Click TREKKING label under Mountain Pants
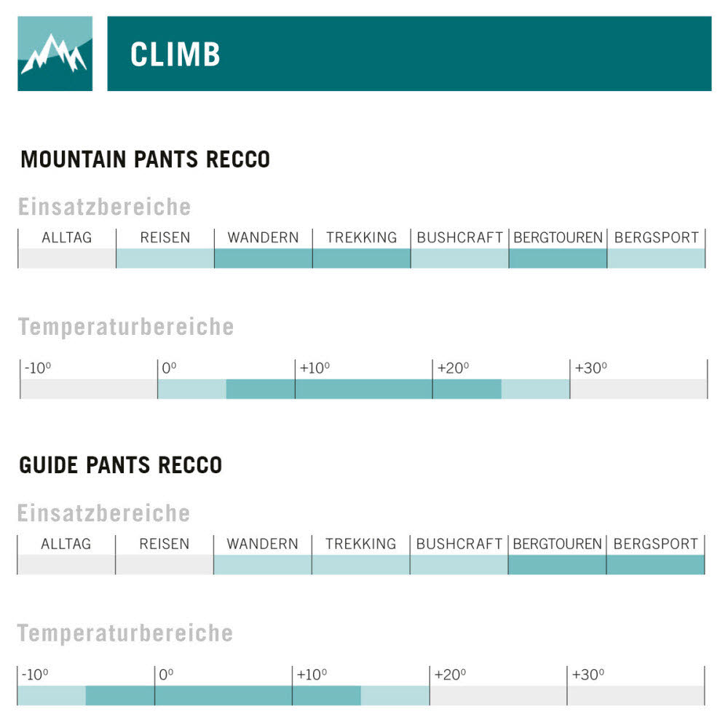Image resolution: width=728 pixels, height=728 pixels. pyautogui.click(x=362, y=237)
